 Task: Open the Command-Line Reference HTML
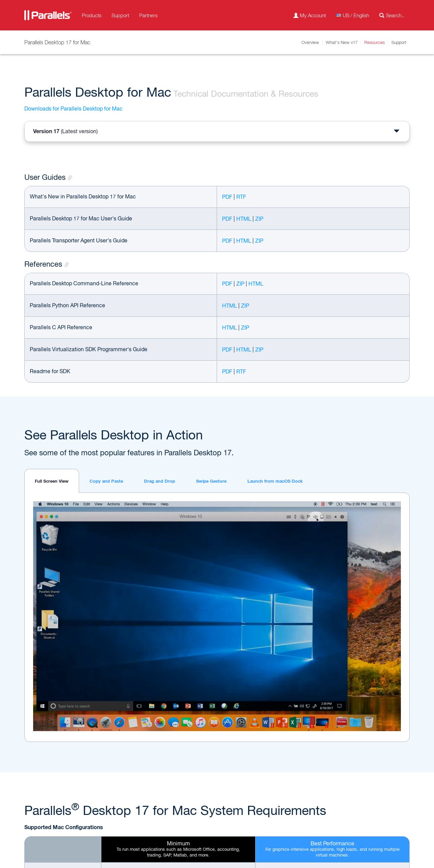(256, 284)
